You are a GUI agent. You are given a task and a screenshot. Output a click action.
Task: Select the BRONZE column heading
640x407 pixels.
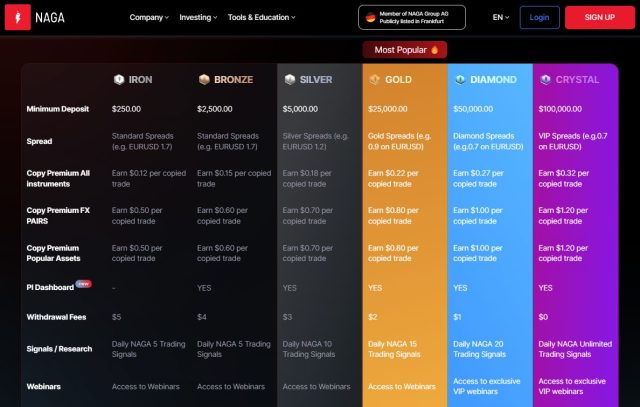(x=233, y=80)
